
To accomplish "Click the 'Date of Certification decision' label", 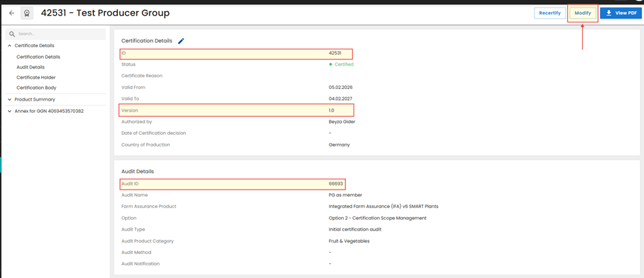I will 153,134.
